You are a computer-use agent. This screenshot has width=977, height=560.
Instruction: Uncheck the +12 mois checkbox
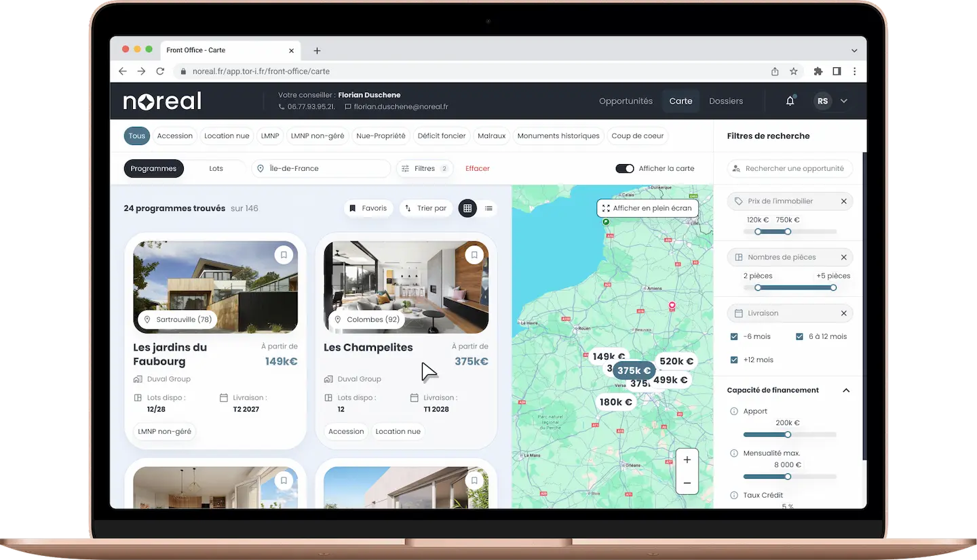pyautogui.click(x=734, y=360)
